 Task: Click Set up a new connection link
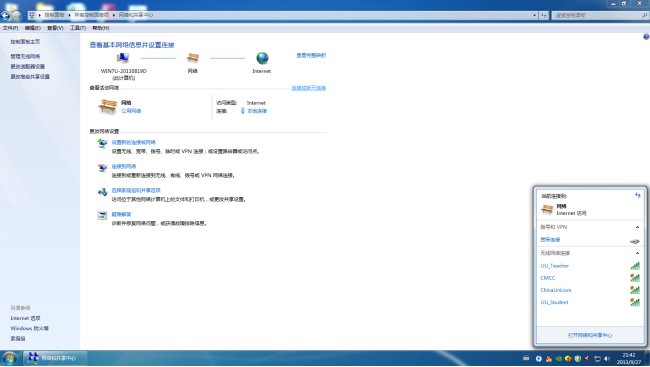click(133, 142)
